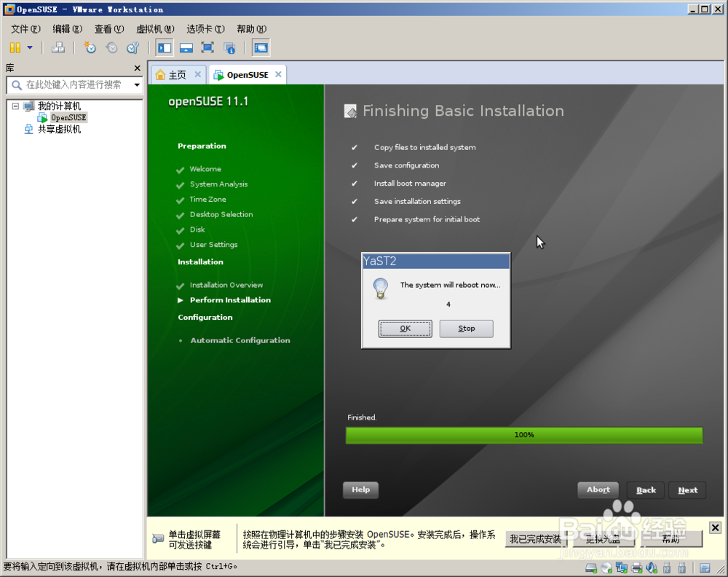Screen dimensions: 728x577
Task: Close the yellow installation hint bar
Action: click(715, 527)
